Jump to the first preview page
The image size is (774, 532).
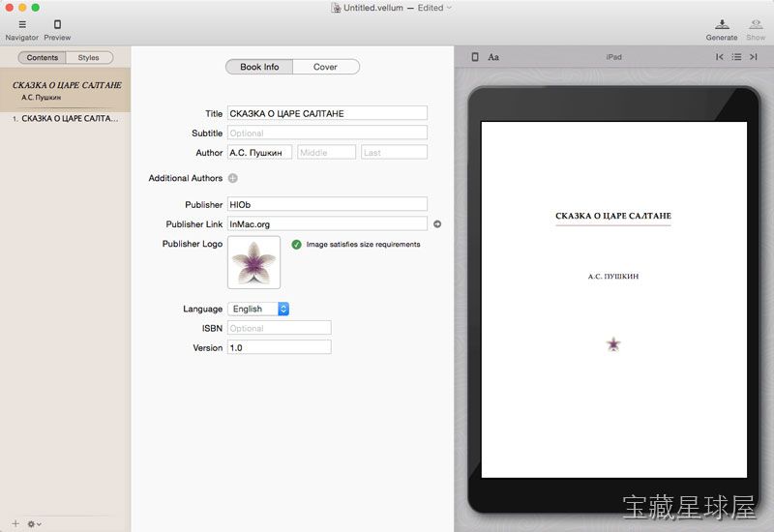click(x=720, y=57)
